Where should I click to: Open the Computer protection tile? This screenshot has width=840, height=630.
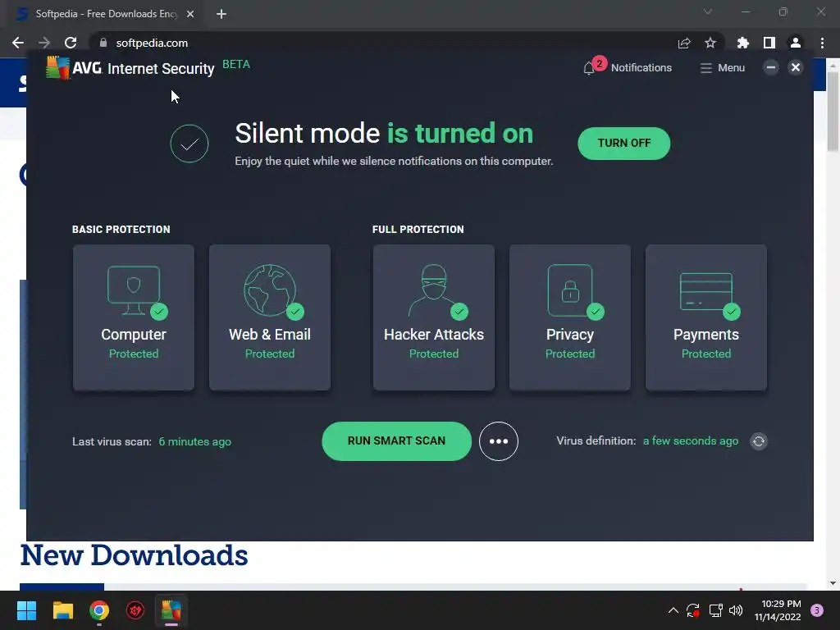point(134,317)
